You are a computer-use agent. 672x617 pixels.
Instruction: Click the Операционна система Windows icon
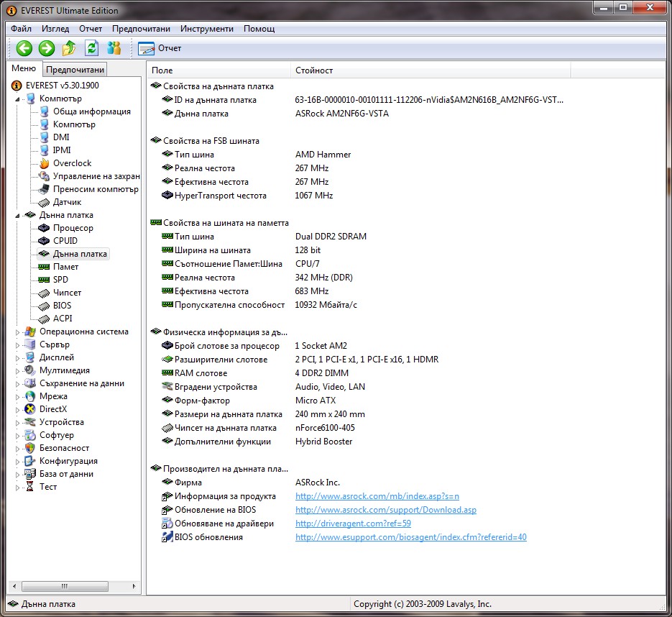30,332
